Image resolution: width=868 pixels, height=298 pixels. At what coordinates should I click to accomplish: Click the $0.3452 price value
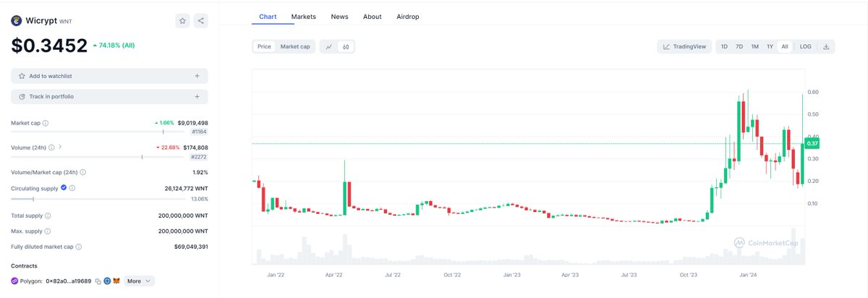[x=49, y=46]
